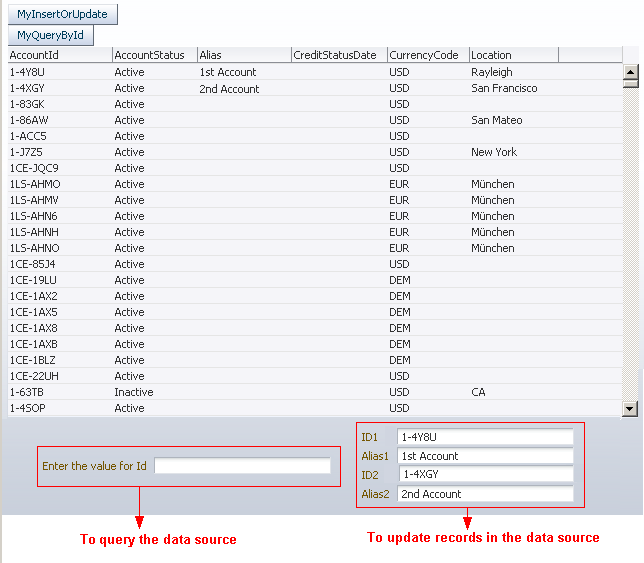This screenshot has height=563, width=644.
Task: Click into the Alias2 text box
Action: (x=485, y=494)
